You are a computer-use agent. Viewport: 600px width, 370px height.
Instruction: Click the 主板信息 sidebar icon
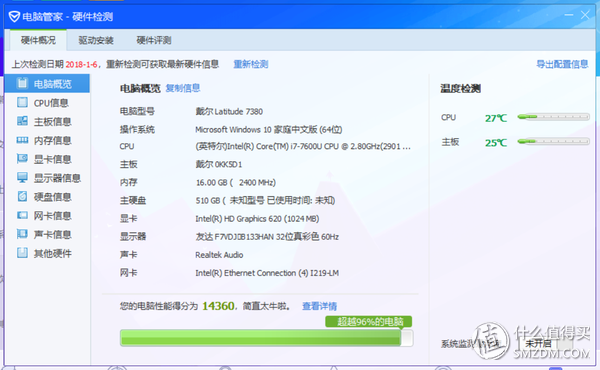pyautogui.click(x=22, y=121)
